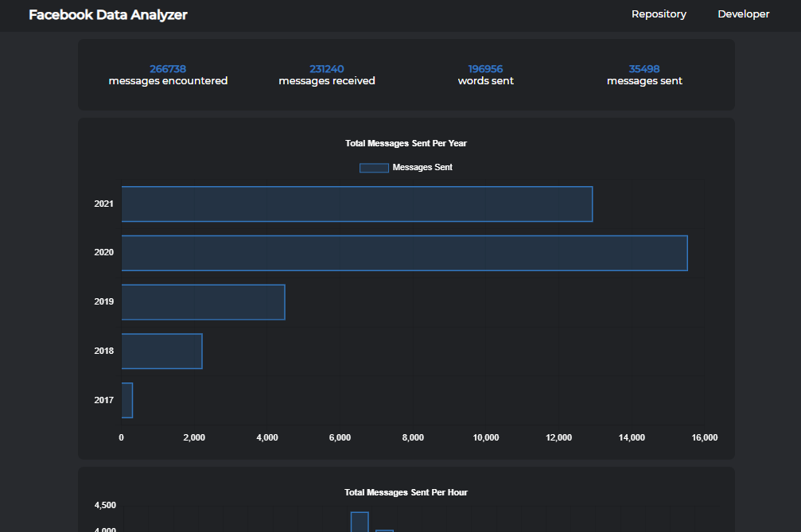Click the 4,500 y-axis label in hourly chart
801x532 pixels.
tap(105, 506)
